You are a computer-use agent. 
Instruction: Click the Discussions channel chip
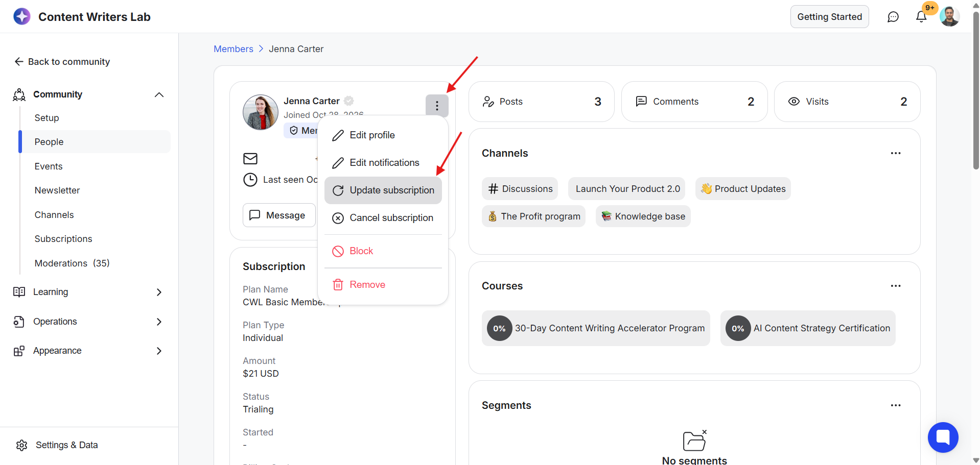[x=520, y=189]
